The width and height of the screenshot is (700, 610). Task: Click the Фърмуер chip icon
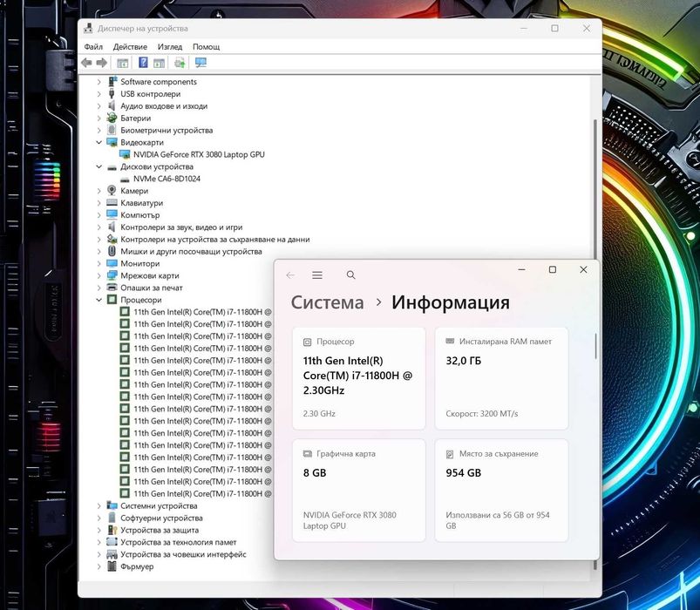[x=112, y=566]
